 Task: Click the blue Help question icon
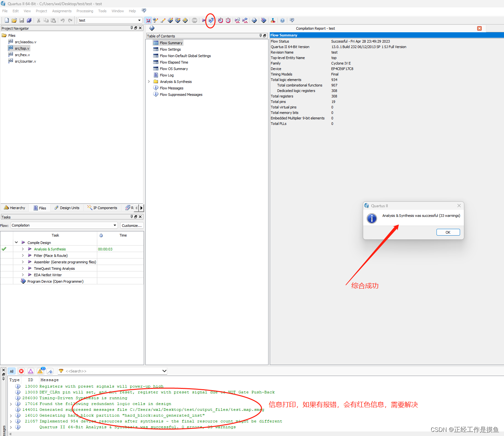coord(282,20)
